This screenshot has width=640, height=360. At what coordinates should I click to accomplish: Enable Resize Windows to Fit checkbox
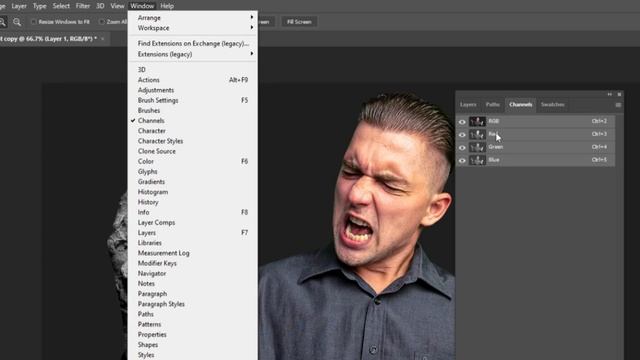[x=34, y=22]
